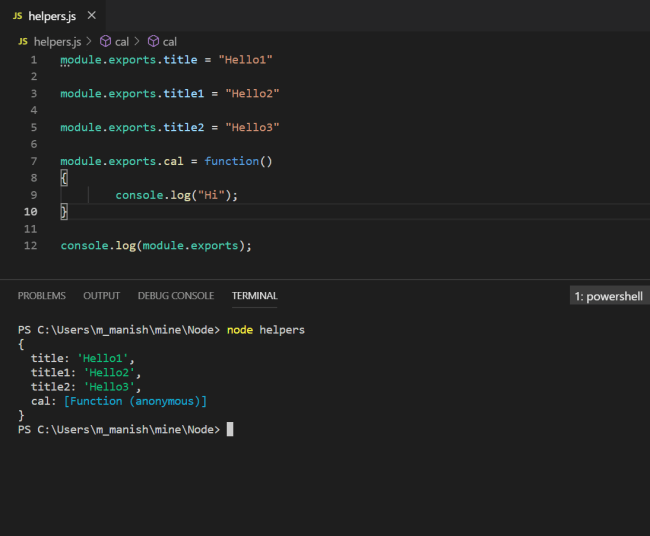Switch to the PROBLEMS panel tab
The image size is (650, 536).
[41, 296]
